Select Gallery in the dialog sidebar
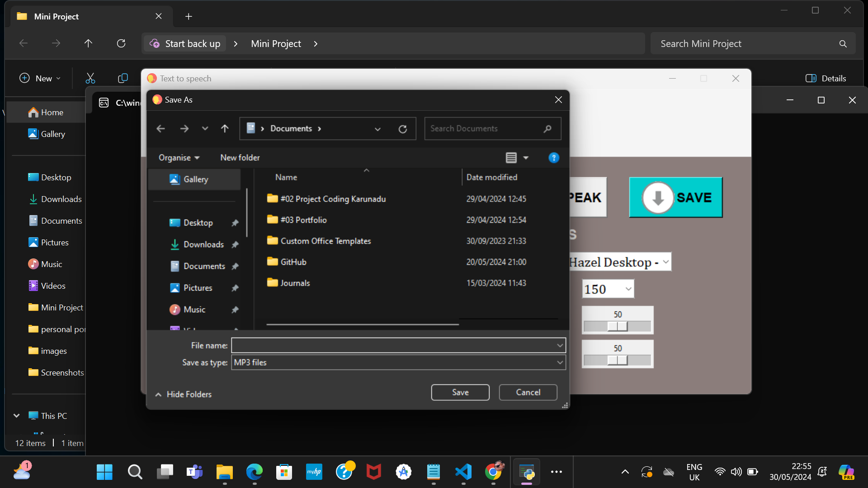Image resolution: width=868 pixels, height=488 pixels. [x=195, y=179]
